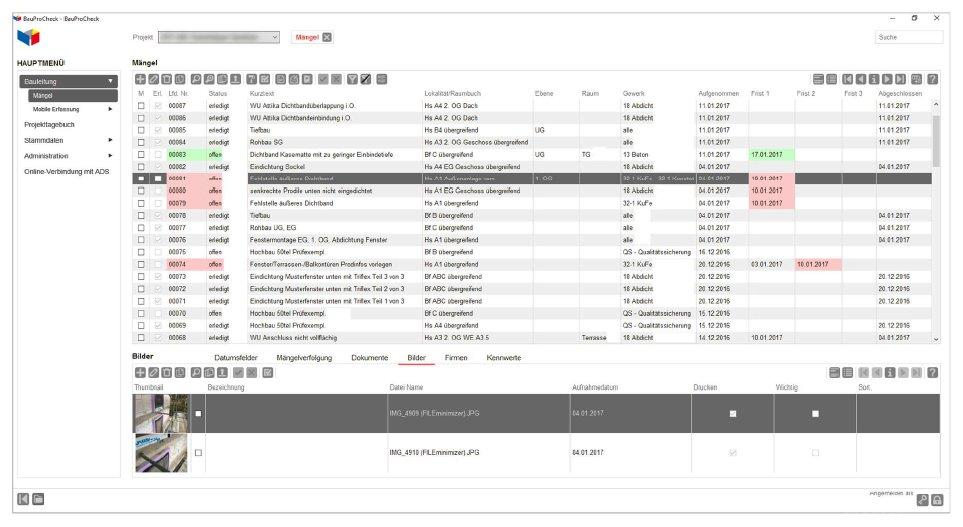Viewport: 963px width, 527px height.
Task: Close the Mängel tab with X icon
Action: pyautogui.click(x=327, y=37)
